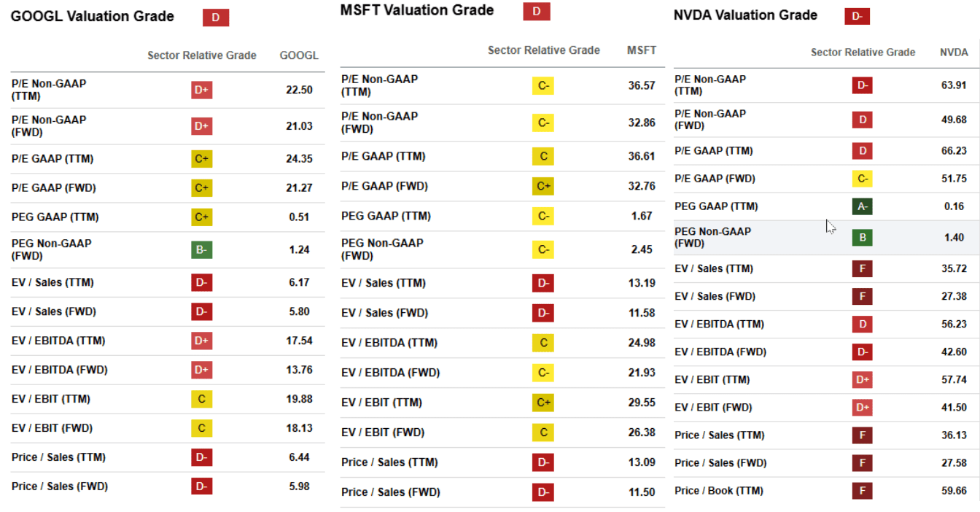Click NVDA overall valuation grade D- badge
Screen dimensions: 980x512
coord(857,16)
